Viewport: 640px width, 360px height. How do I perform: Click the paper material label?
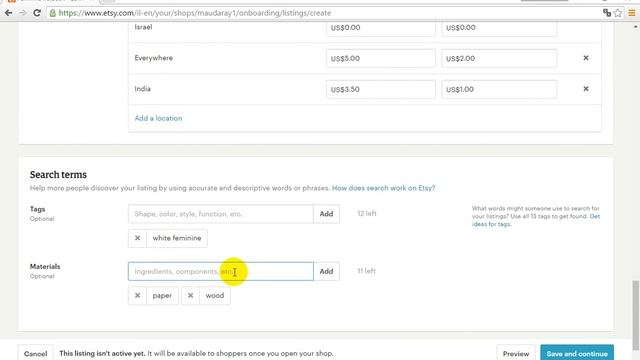162,296
